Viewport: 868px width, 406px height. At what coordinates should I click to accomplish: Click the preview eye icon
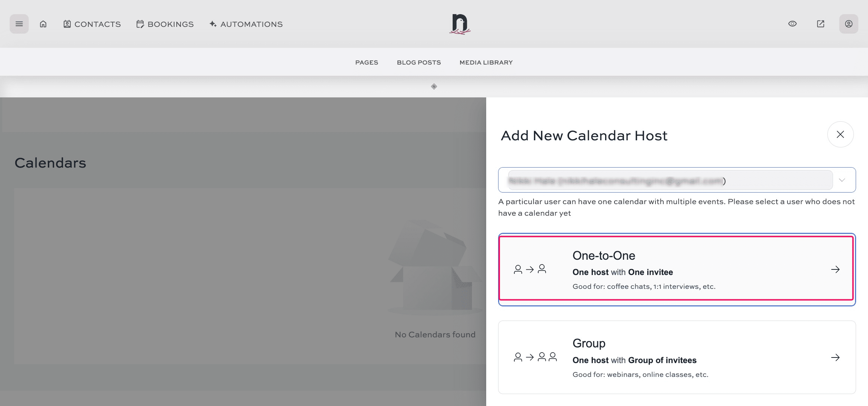[792, 24]
